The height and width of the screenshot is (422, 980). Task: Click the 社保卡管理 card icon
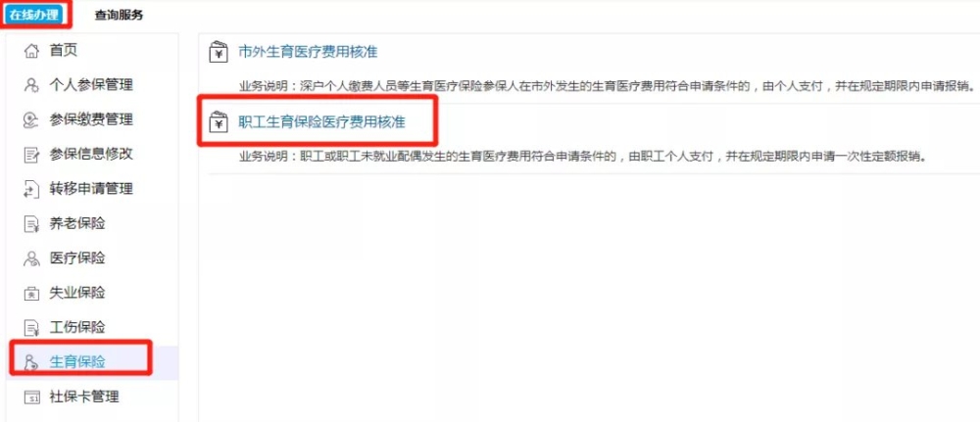coord(31,397)
